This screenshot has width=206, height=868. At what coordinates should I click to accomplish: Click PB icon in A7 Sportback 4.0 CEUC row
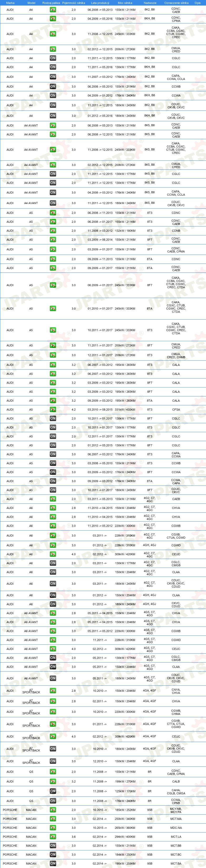(53, 736)
